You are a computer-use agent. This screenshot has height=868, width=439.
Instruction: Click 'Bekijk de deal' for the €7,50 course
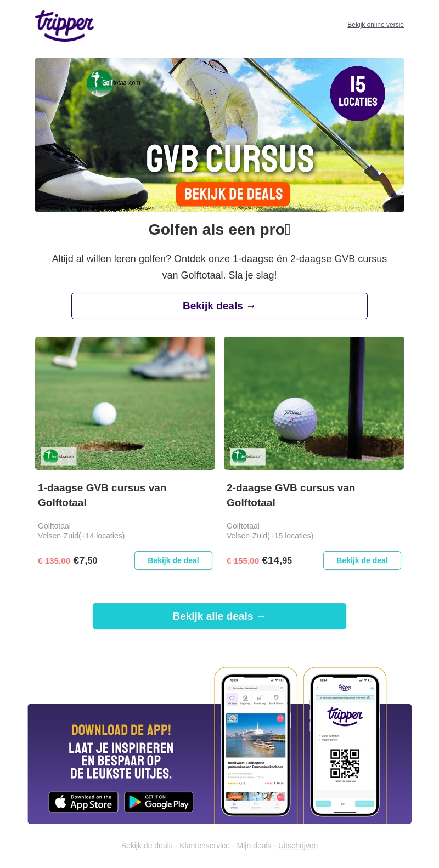(x=173, y=560)
